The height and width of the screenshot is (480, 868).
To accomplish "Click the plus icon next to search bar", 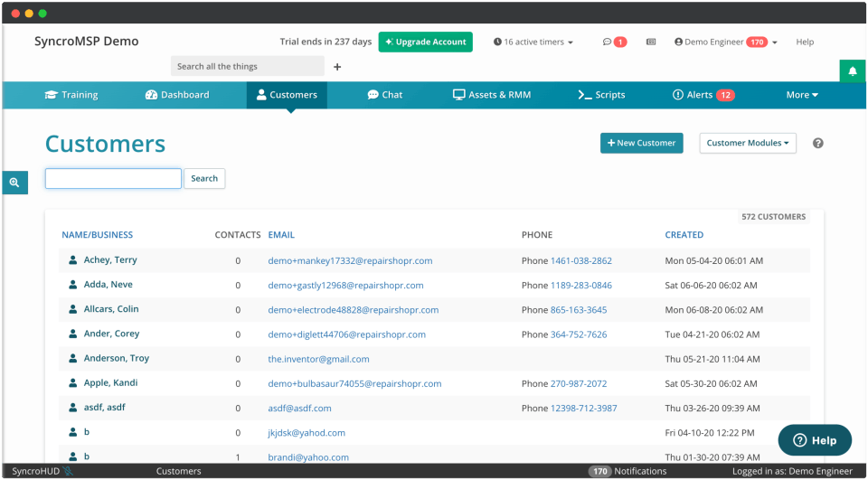I will point(337,67).
